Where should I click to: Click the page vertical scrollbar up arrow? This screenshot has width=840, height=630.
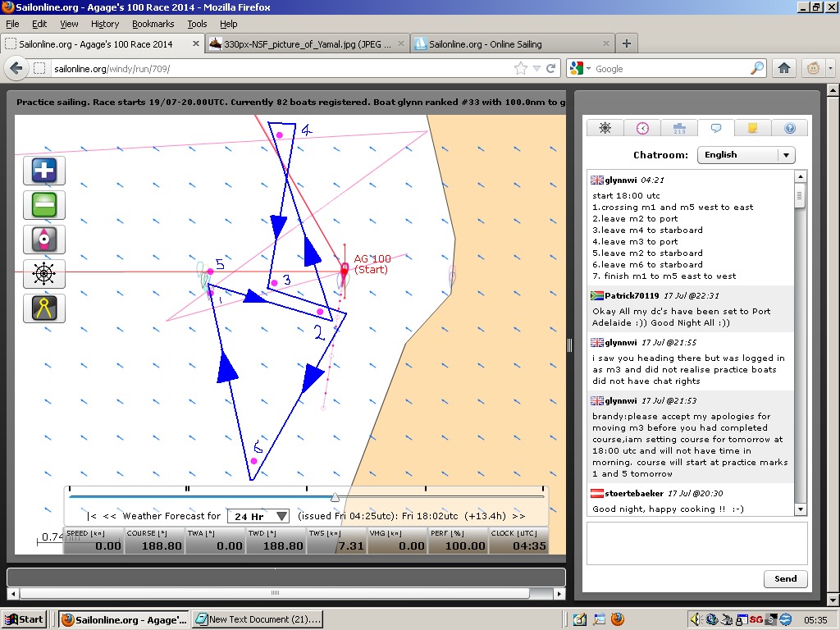pyautogui.click(x=833, y=90)
